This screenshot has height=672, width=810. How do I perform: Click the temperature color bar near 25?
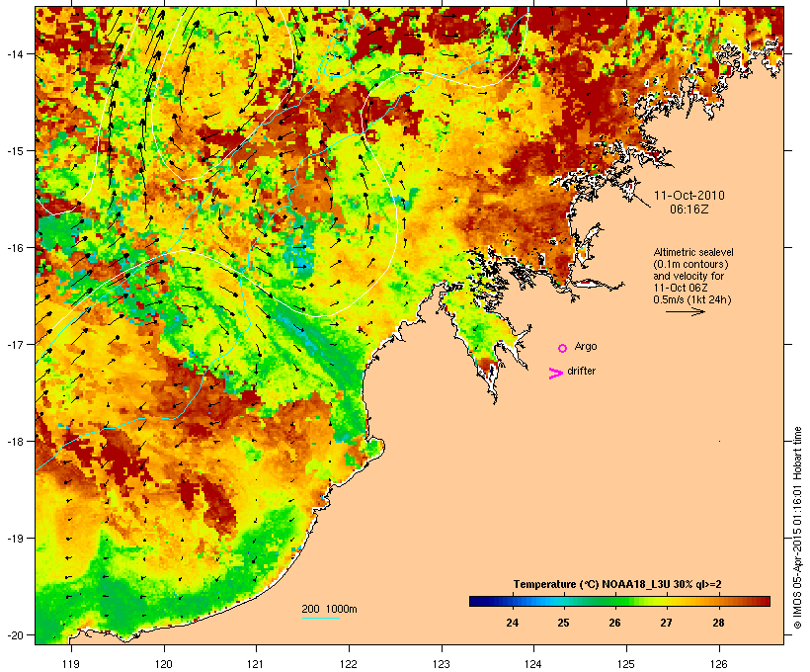(563, 601)
